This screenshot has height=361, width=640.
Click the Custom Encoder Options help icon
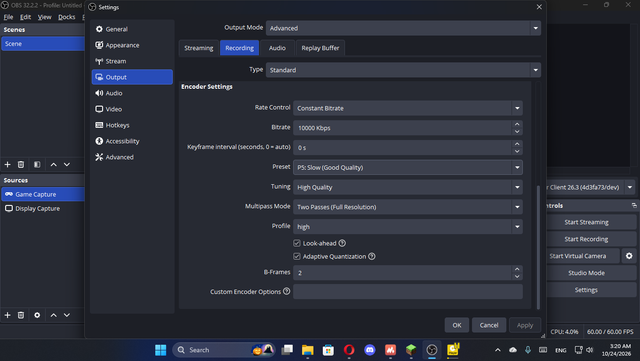tap(287, 291)
